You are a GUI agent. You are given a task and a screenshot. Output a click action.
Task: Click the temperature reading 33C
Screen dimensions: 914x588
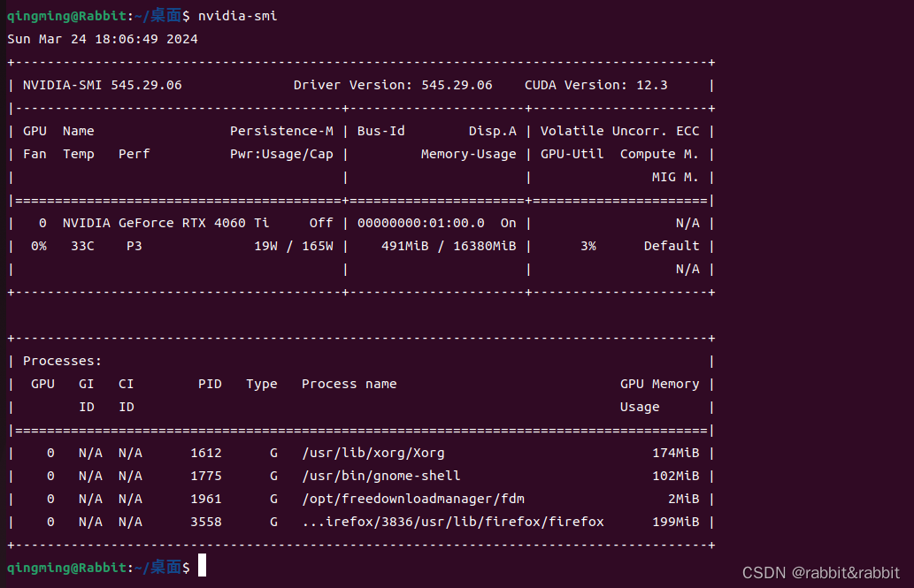[x=82, y=245]
